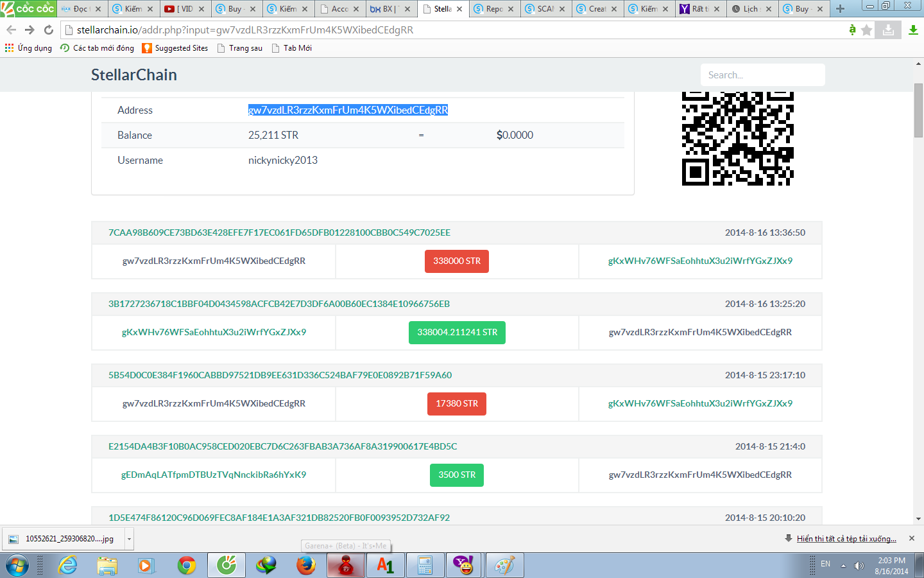Click the translate icon in address bar
This screenshot has width=924, height=578.
[852, 30]
